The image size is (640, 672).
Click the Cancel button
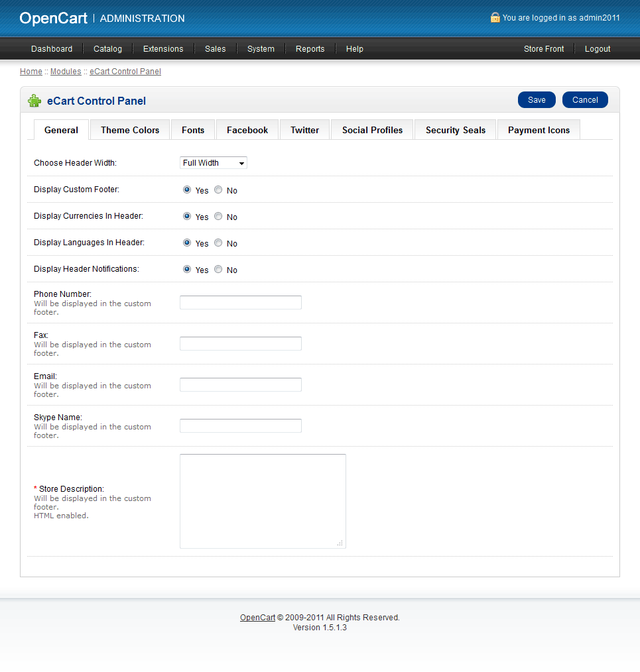(x=585, y=100)
